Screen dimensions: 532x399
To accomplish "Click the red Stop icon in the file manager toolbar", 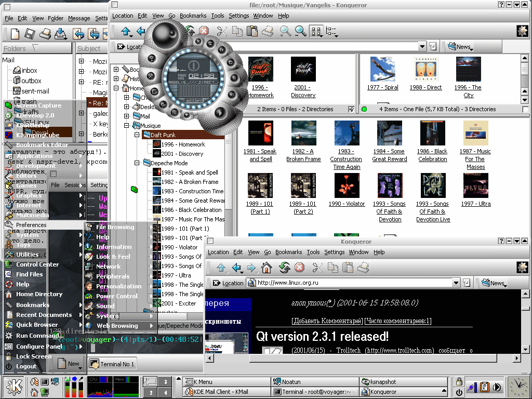I will coord(204,31).
